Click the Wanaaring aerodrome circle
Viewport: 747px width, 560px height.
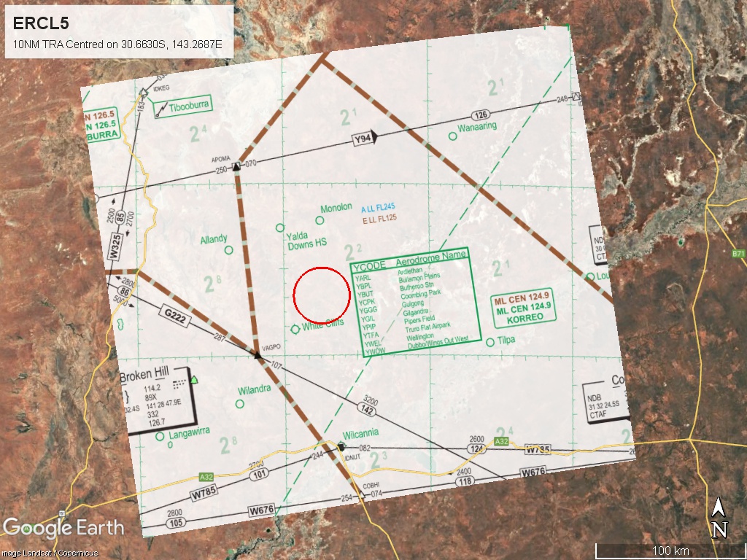coord(453,136)
